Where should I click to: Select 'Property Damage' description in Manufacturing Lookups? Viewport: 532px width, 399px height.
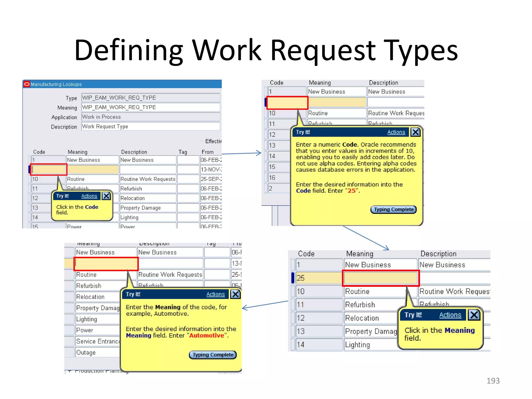pos(148,208)
